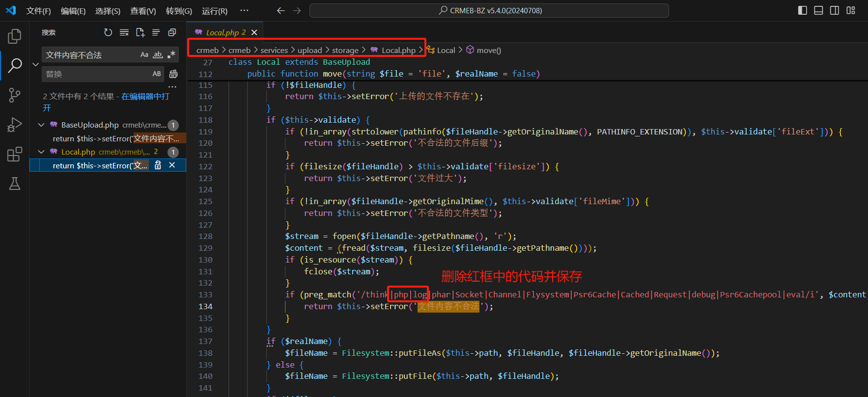This screenshot has height=397, width=868.
Task: Collapse all search results
Action: tap(172, 32)
